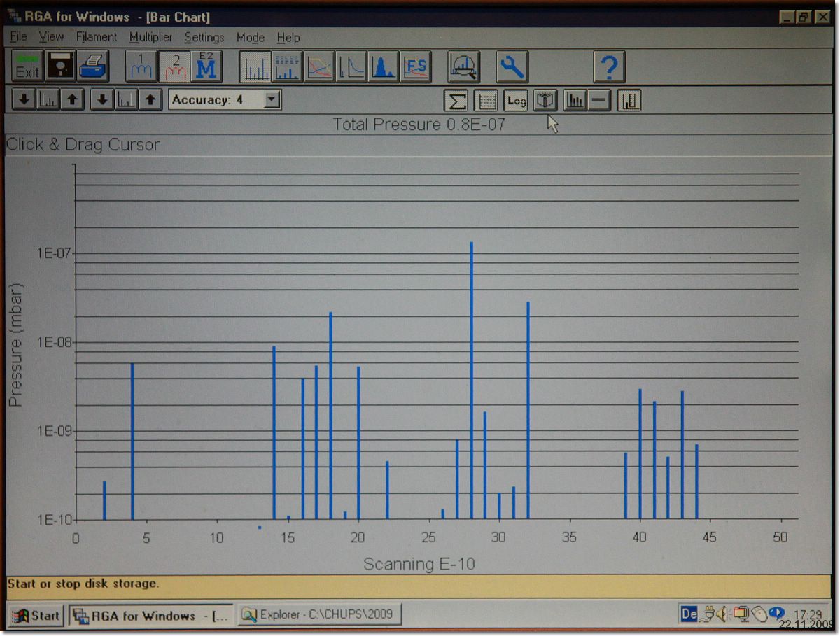Switch to Explorer C:\CHUPS\2009 taskbar button

[x=318, y=616]
